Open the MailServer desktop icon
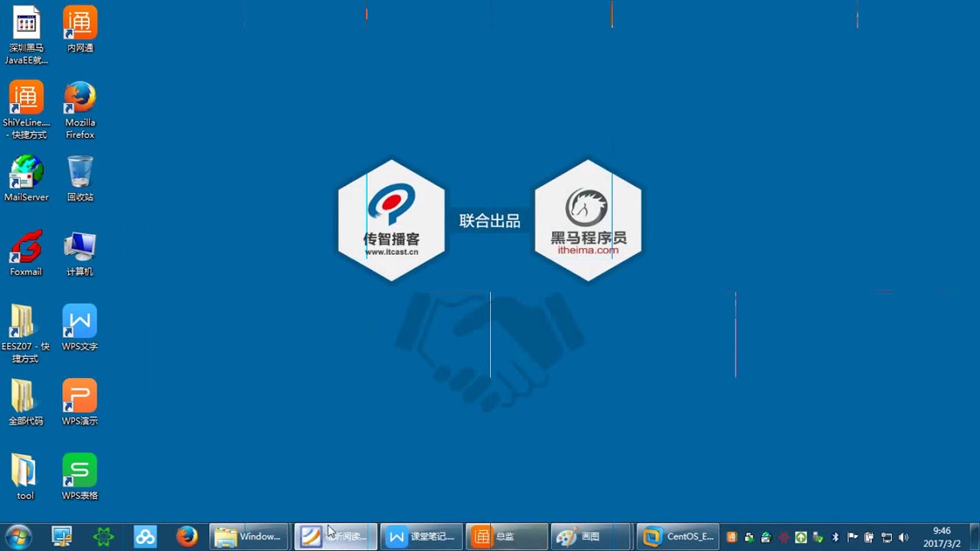980x551 pixels. tap(26, 178)
